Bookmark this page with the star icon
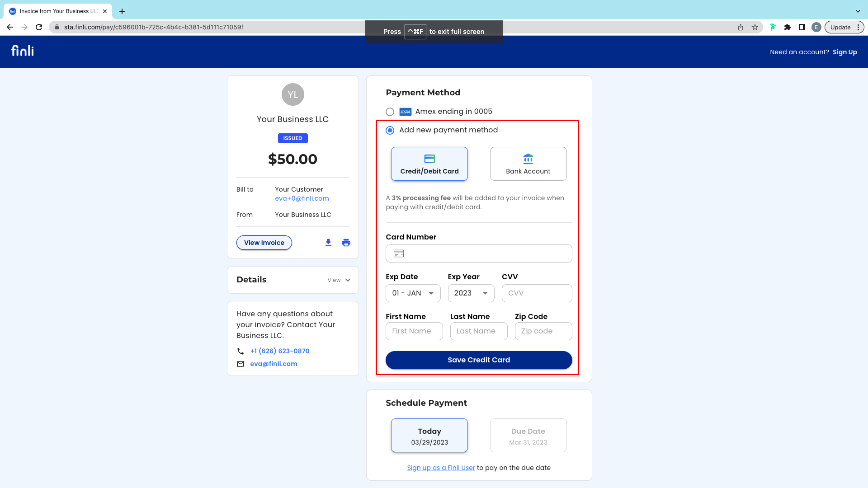This screenshot has width=868, height=488. pyautogui.click(x=755, y=27)
